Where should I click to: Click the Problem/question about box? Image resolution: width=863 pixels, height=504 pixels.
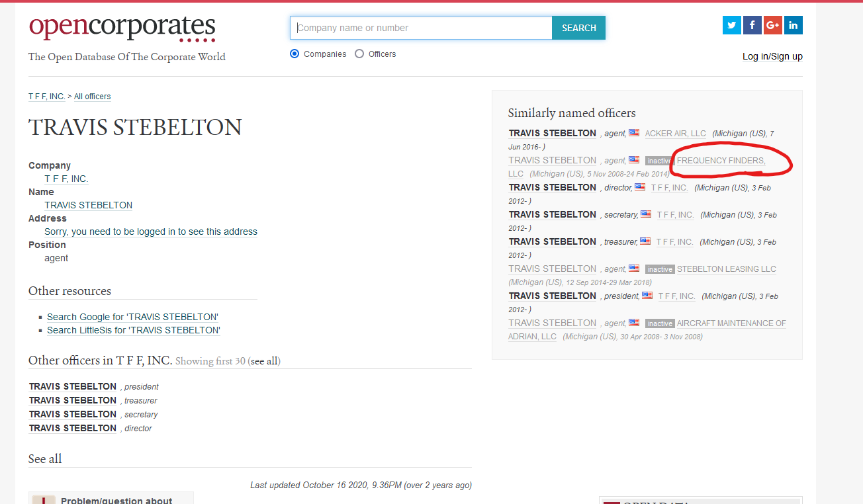point(111,498)
